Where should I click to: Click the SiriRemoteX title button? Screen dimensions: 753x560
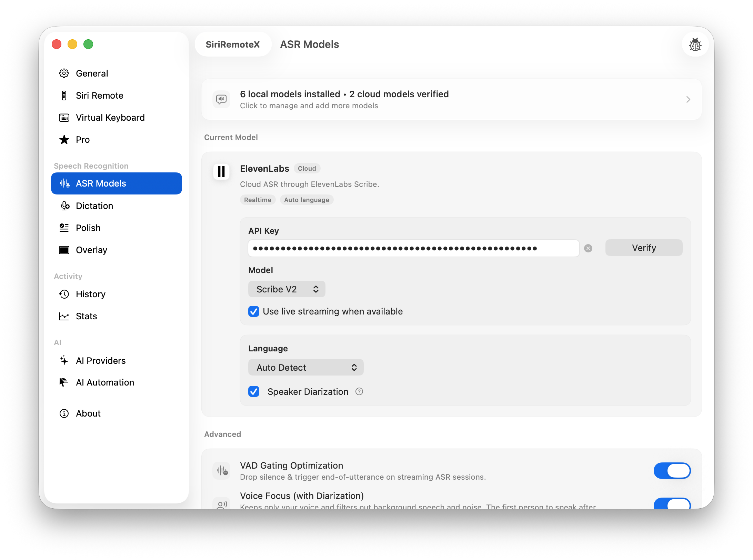pyautogui.click(x=233, y=44)
